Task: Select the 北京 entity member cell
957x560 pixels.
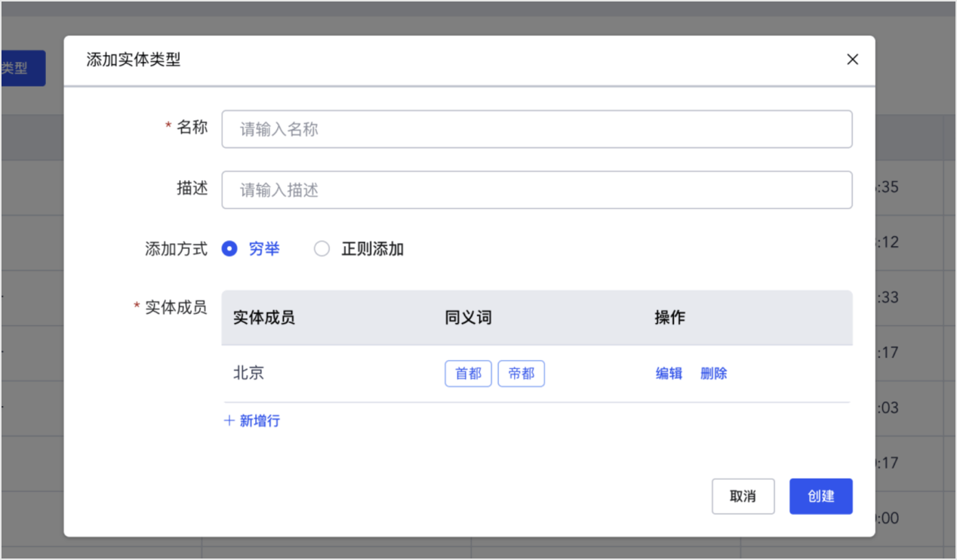Action: click(x=248, y=373)
